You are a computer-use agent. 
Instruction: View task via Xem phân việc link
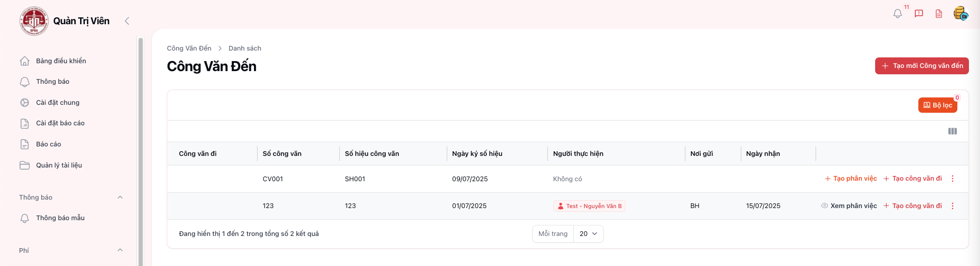pos(849,206)
